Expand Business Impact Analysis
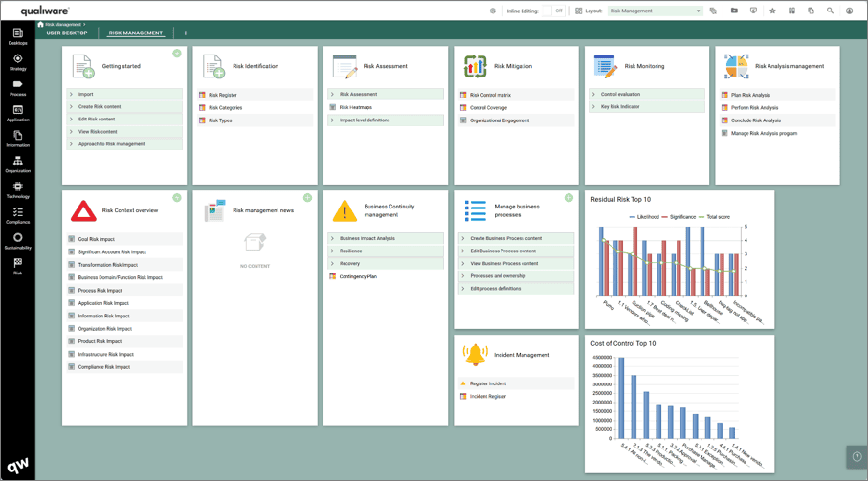868x481 pixels. pos(367,239)
